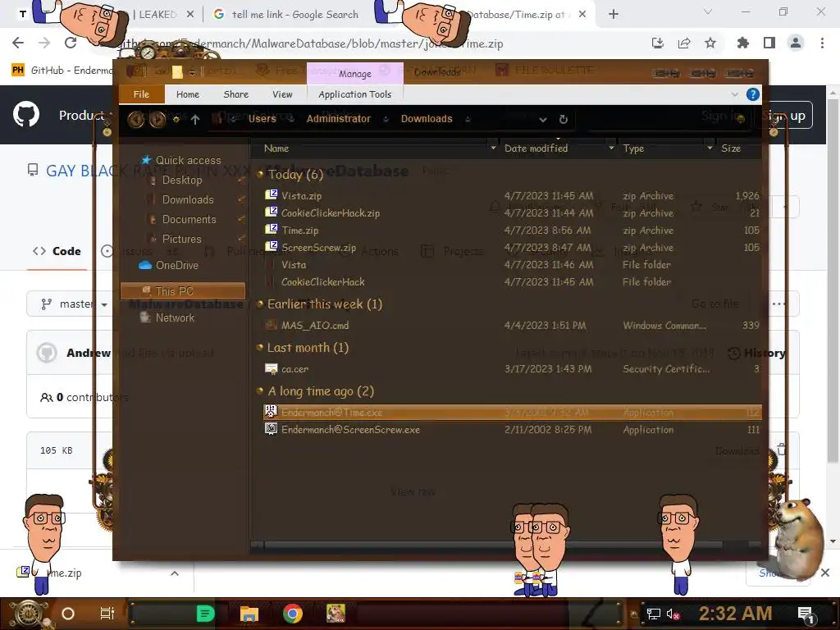Screen dimensions: 840x630
Task: Open Chrome from the taskbar
Action: coord(293,614)
